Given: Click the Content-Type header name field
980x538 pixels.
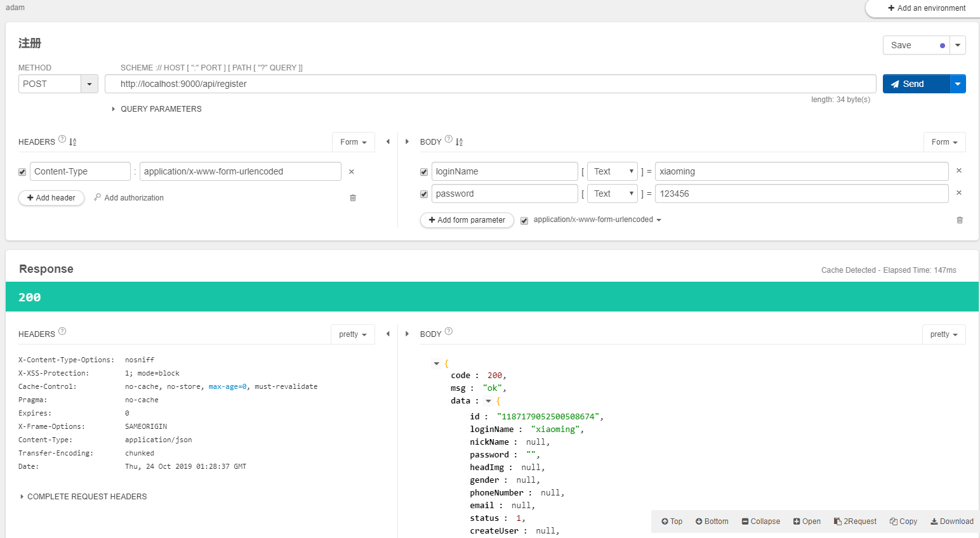Looking at the screenshot, I should (80, 171).
